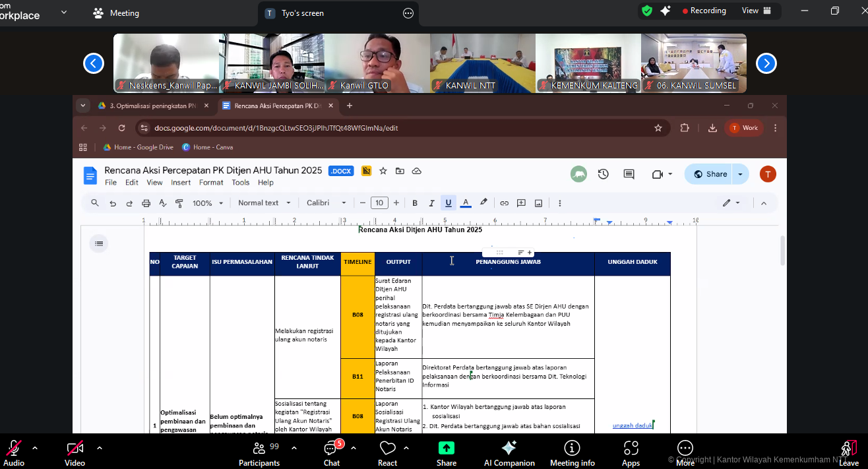Redo the last action in Docs
This screenshot has height=469, width=868.
[129, 203]
